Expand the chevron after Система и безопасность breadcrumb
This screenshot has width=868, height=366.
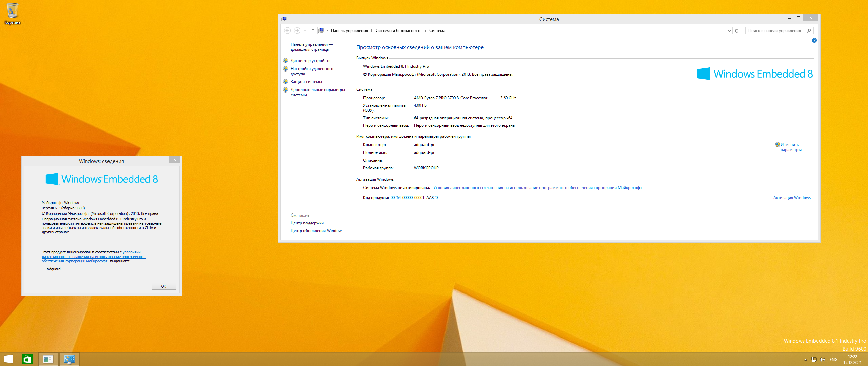(425, 30)
